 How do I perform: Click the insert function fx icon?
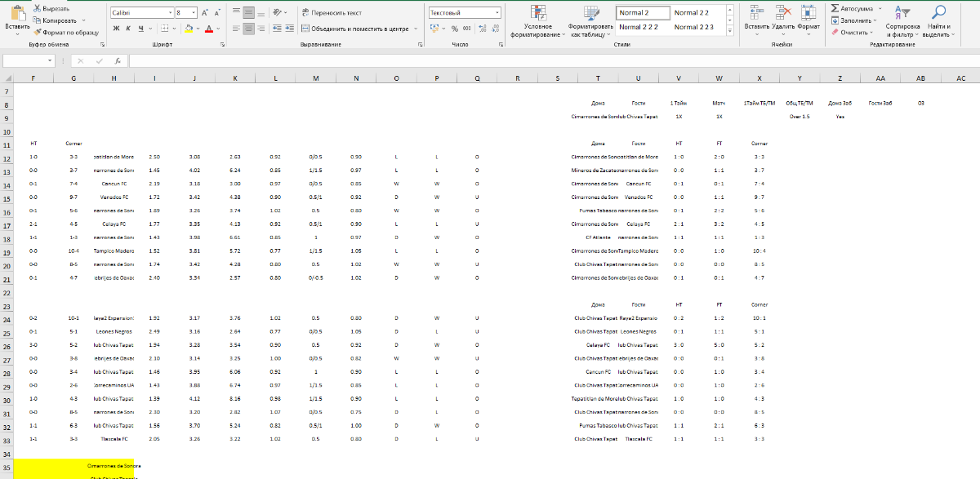[118, 61]
